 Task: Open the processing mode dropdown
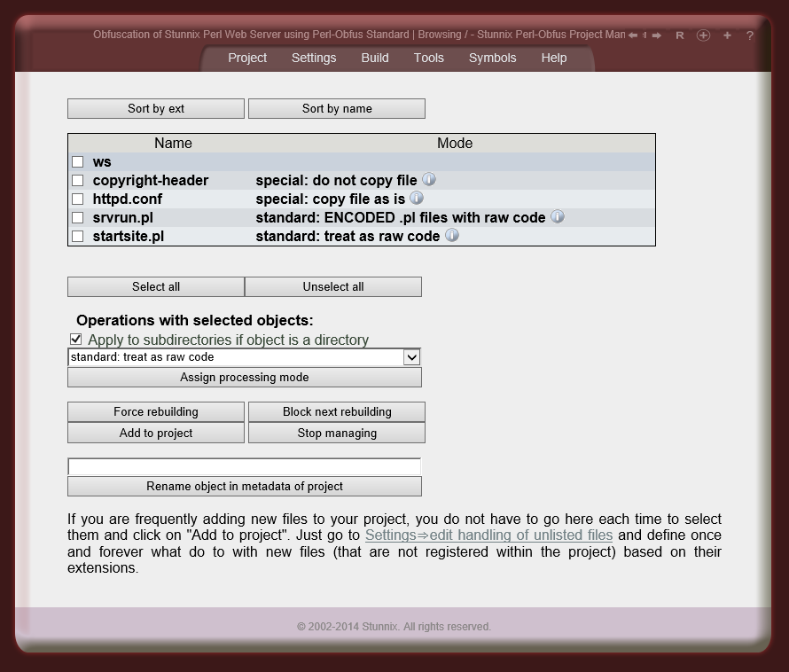411,356
